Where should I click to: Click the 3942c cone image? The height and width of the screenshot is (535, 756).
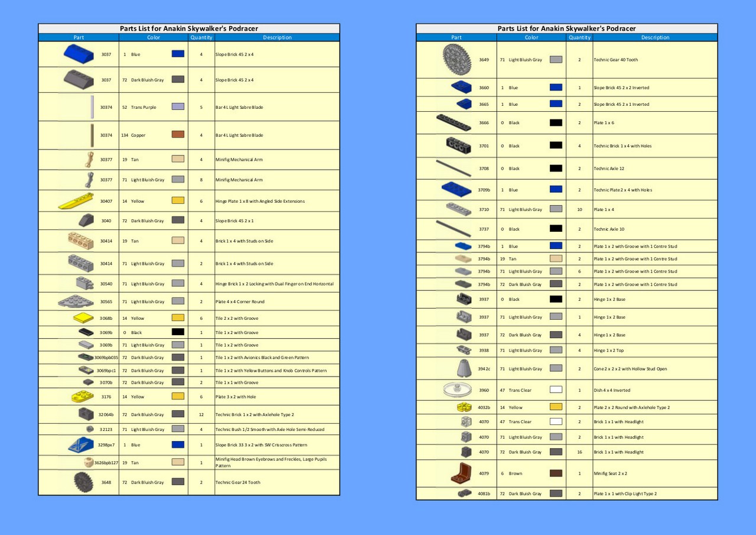(465, 368)
